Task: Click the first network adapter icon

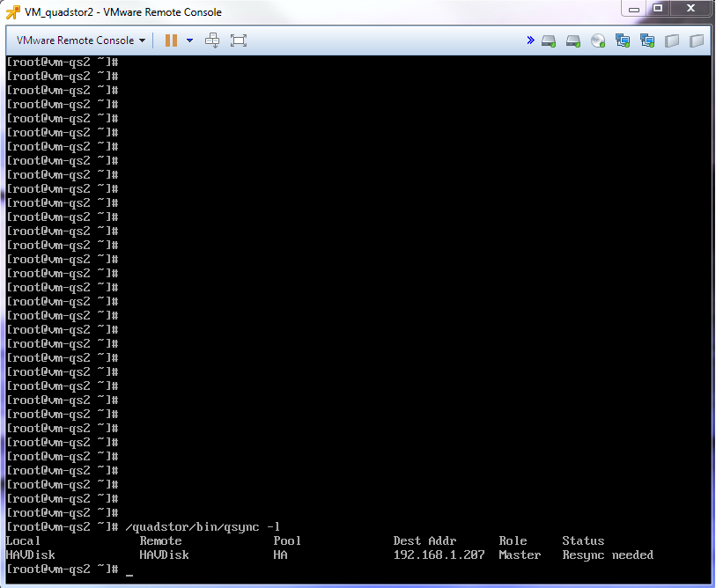Action: pos(623,40)
